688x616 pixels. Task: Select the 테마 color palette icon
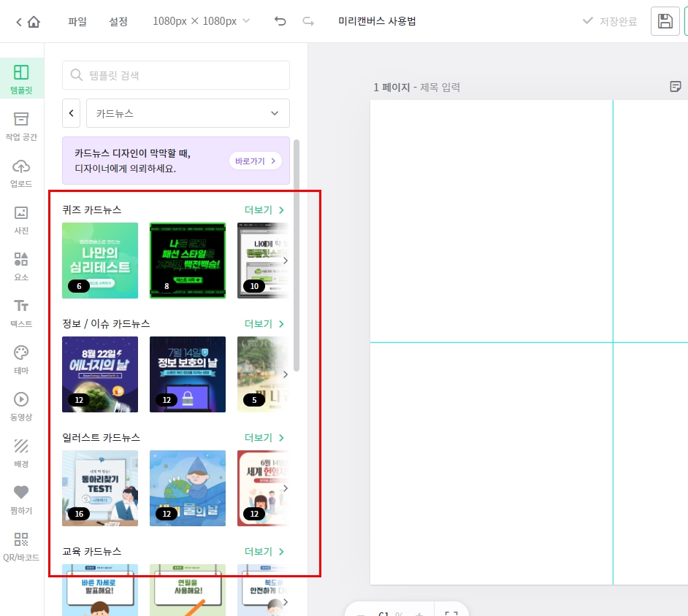tap(21, 358)
